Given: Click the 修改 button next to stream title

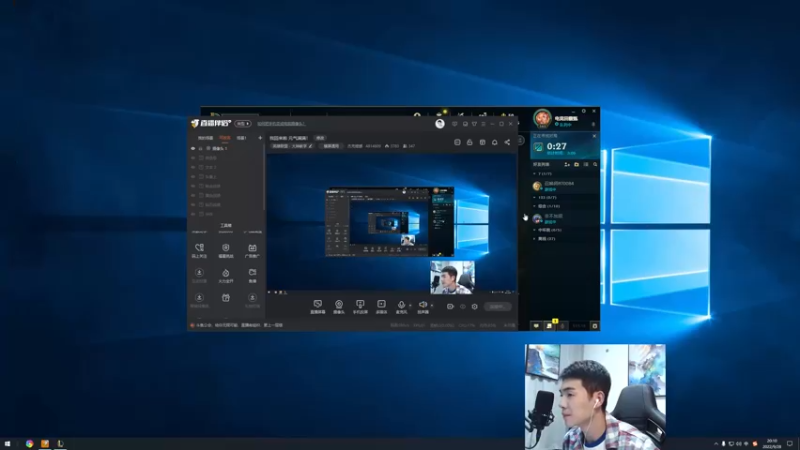Looking at the screenshot, I should (x=320, y=138).
